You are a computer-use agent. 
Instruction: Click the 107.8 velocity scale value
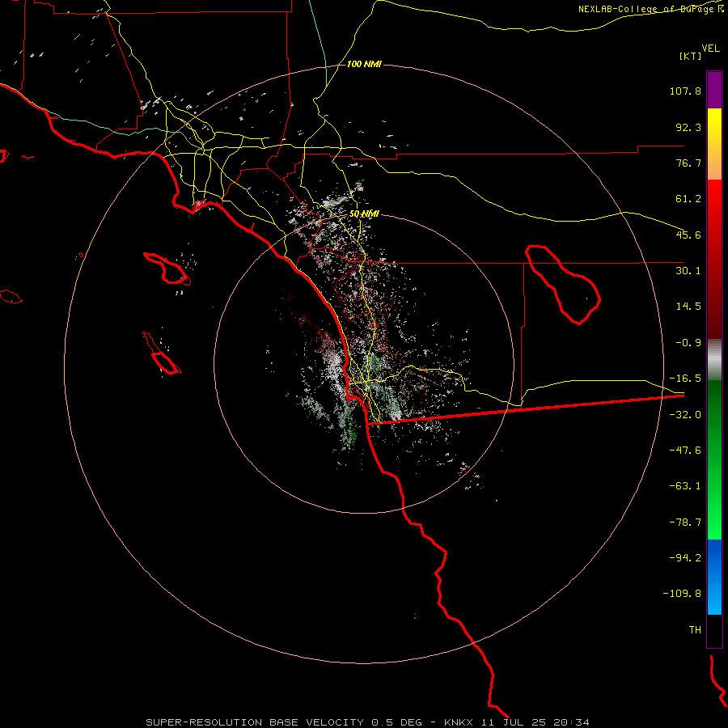685,91
